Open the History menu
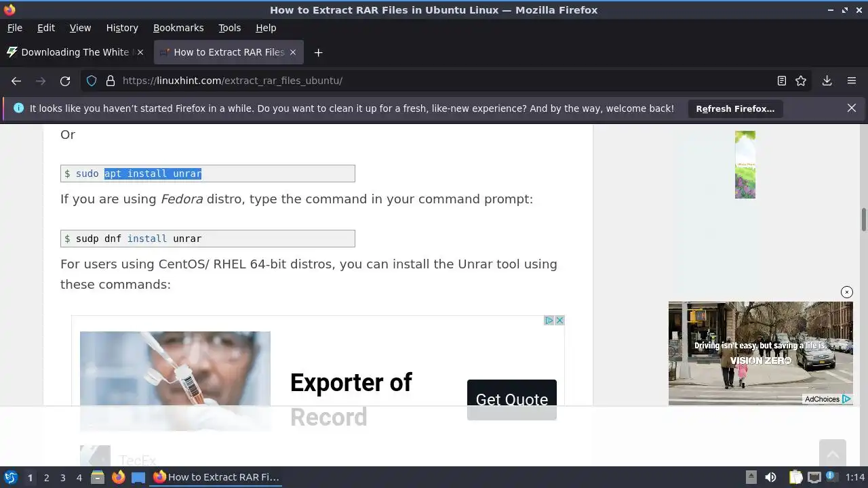Viewport: 868px width, 488px height. coord(122,28)
